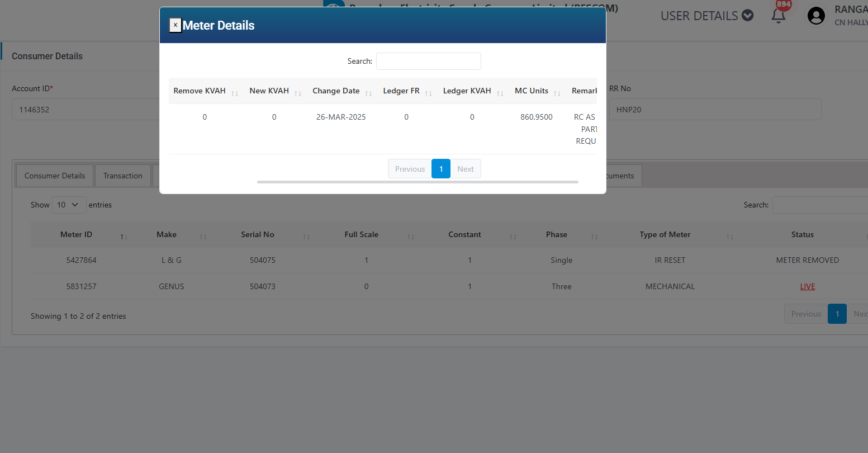Image resolution: width=868 pixels, height=453 pixels.
Task: Click Previous in Meter Details pagination
Action: [410, 169]
